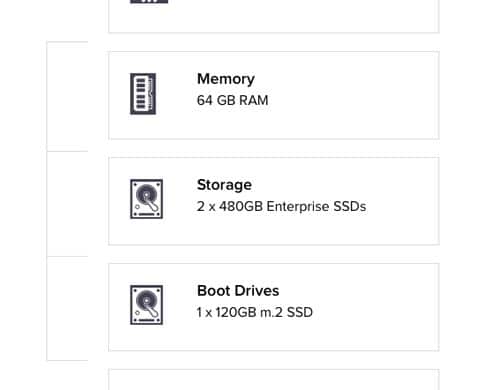Image resolution: width=498 pixels, height=390 pixels.
Task: Click the left panel cell beside Memory
Action: 67,96
